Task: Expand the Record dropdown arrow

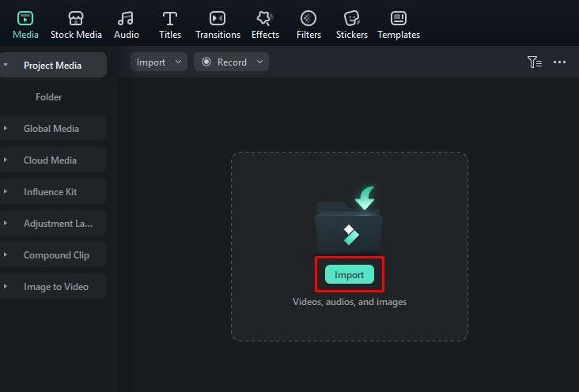Action: (259, 62)
